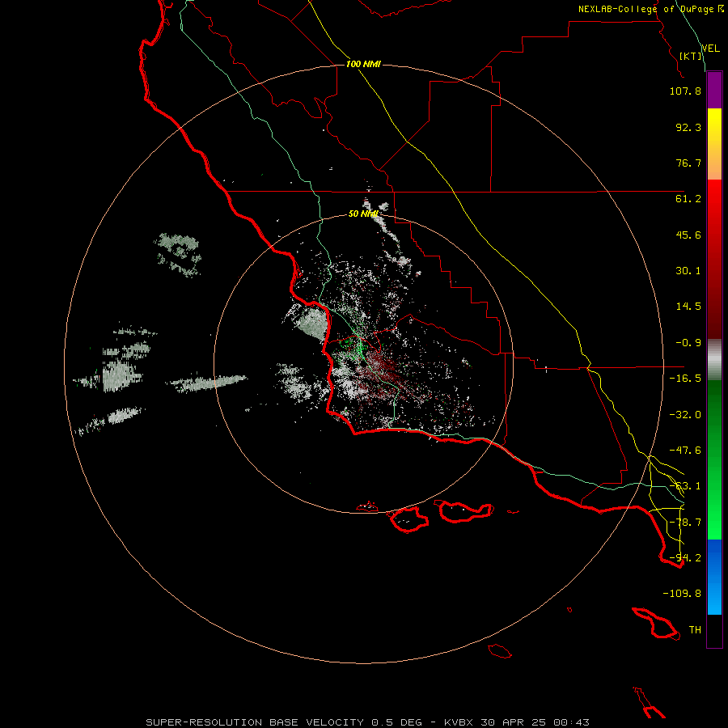728x728 pixels.
Task: Pick the green segment of the velocity color bar
Action: 714,459
